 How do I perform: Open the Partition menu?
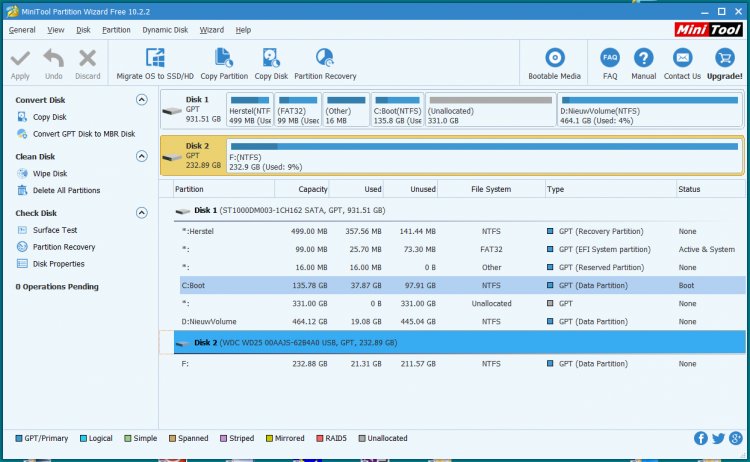[x=116, y=30]
